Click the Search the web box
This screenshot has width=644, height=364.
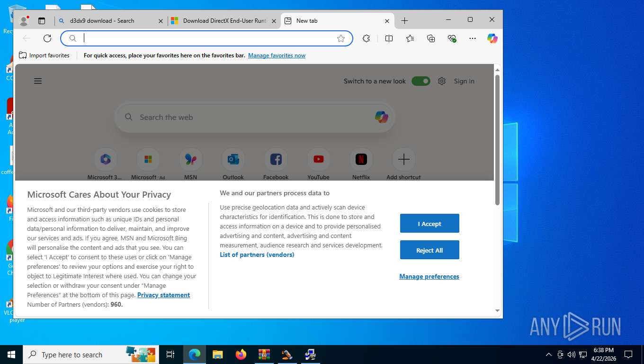(255, 117)
